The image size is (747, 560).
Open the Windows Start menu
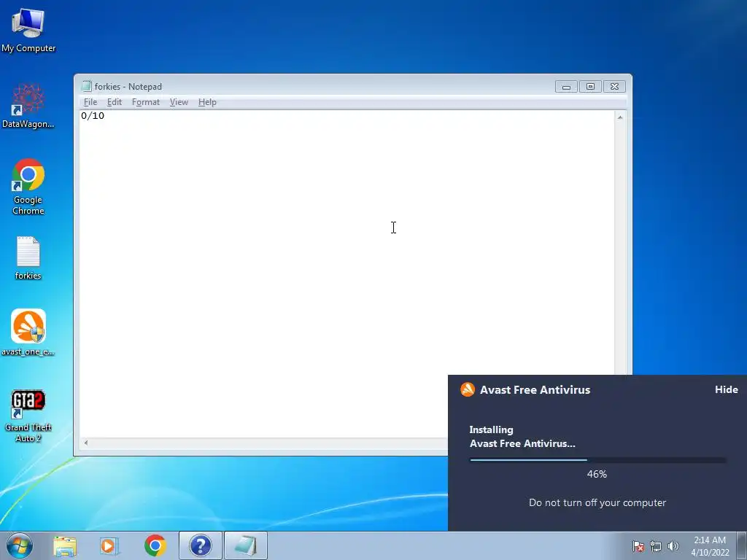click(20, 545)
